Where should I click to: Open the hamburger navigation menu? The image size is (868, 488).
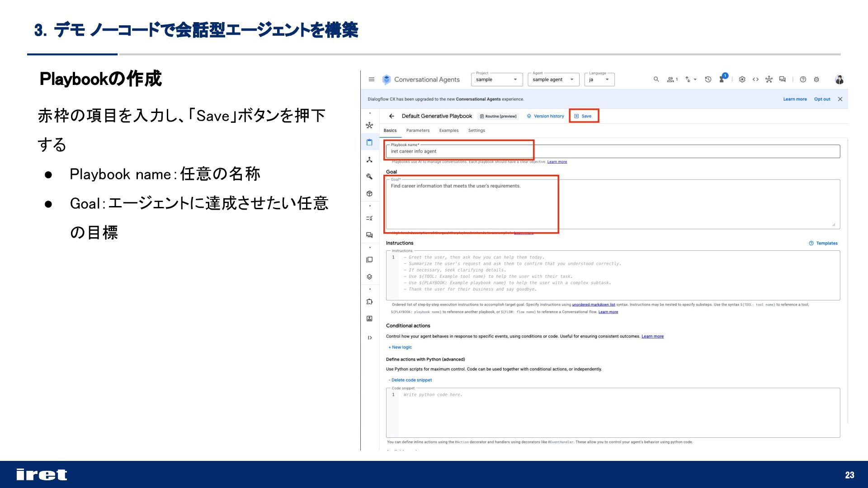(371, 80)
